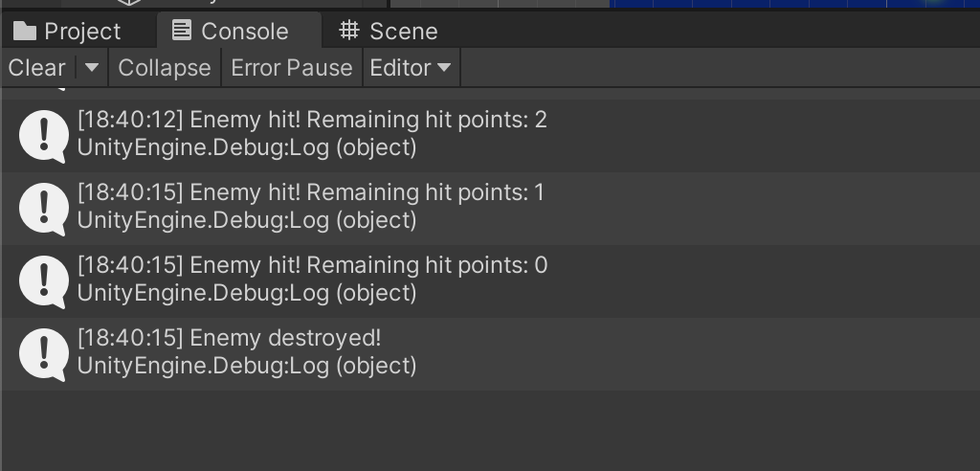Click info icon of 'Enemy destroyed!' log
The image size is (980, 471).
[x=43, y=353]
